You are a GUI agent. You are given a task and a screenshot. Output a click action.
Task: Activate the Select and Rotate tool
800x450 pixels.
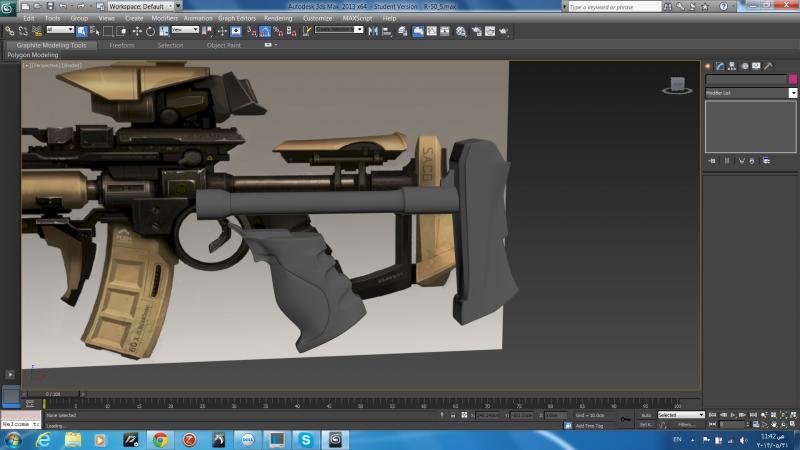(151, 31)
